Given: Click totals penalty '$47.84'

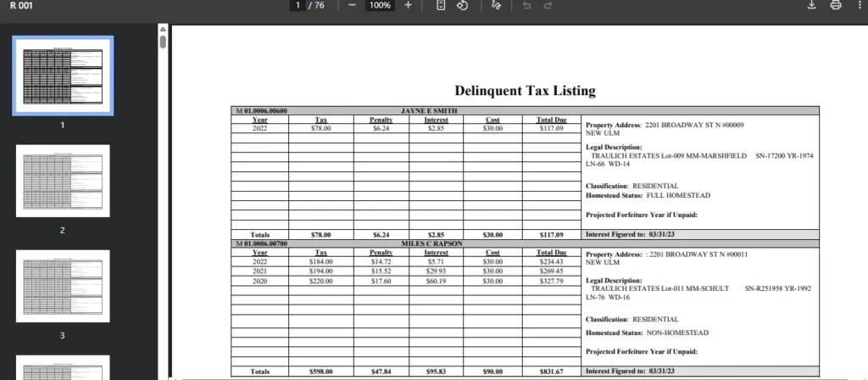Looking at the screenshot, I should coord(381,372).
